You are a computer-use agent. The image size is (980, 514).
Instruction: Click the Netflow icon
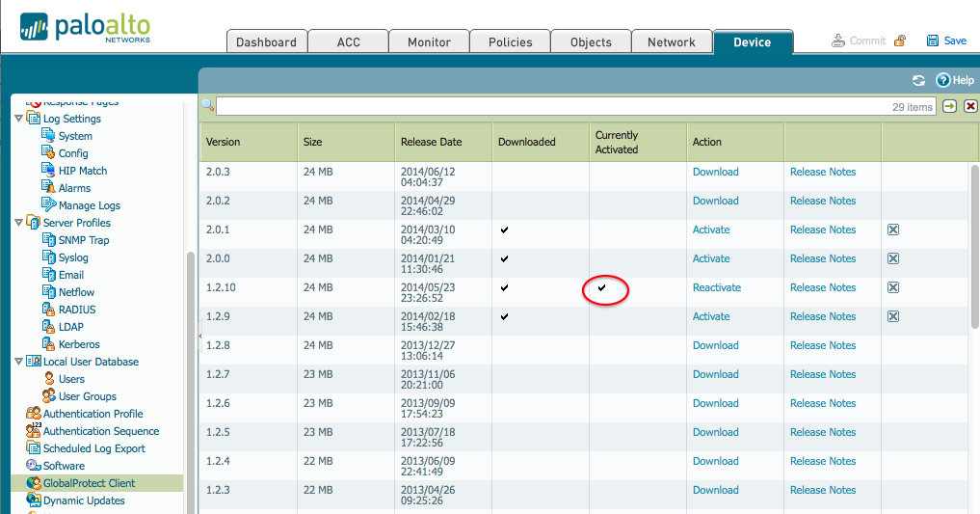[49, 291]
